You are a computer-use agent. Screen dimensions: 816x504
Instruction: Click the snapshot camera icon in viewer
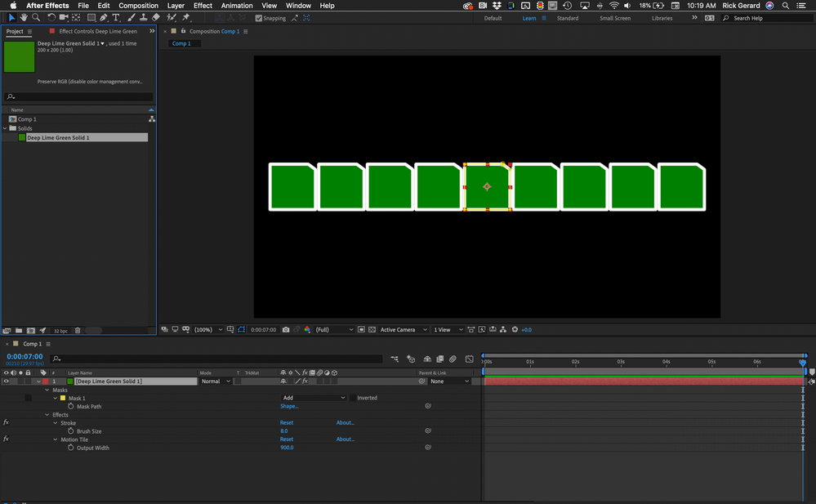tap(286, 329)
